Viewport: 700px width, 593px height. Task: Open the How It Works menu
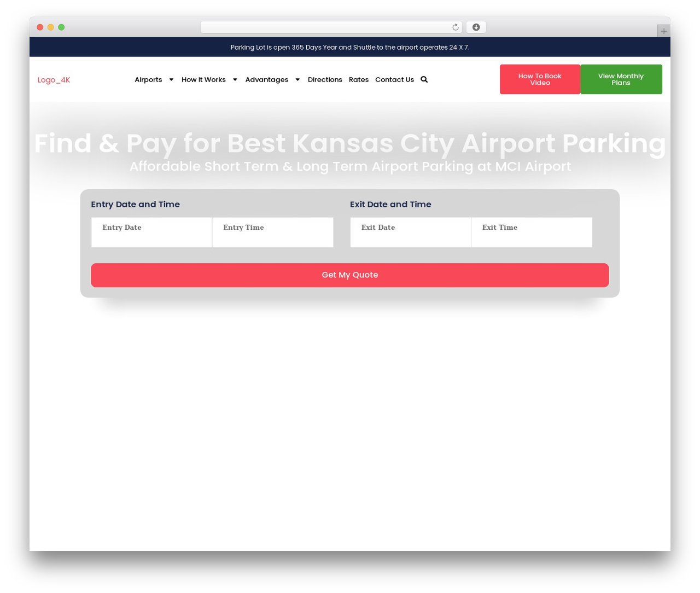tap(203, 80)
